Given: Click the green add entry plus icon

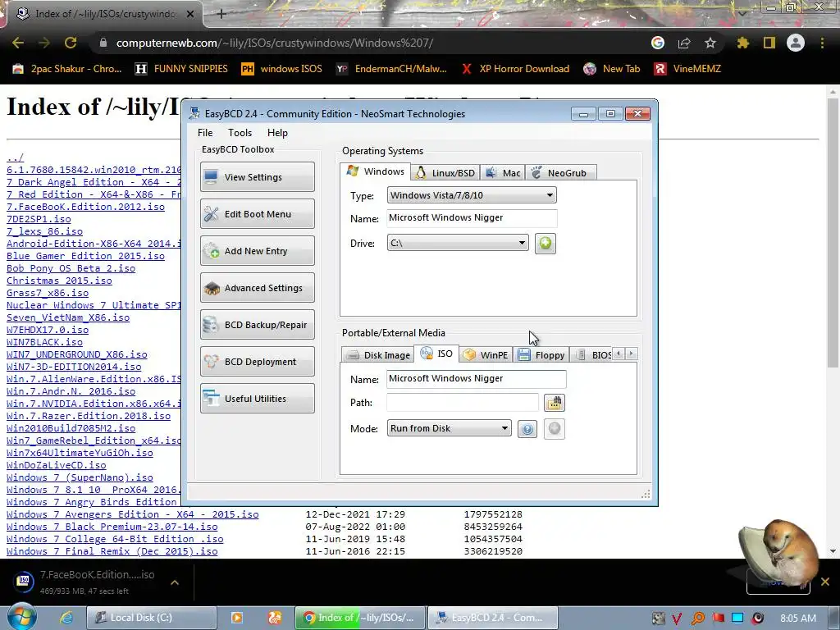Looking at the screenshot, I should (545, 243).
